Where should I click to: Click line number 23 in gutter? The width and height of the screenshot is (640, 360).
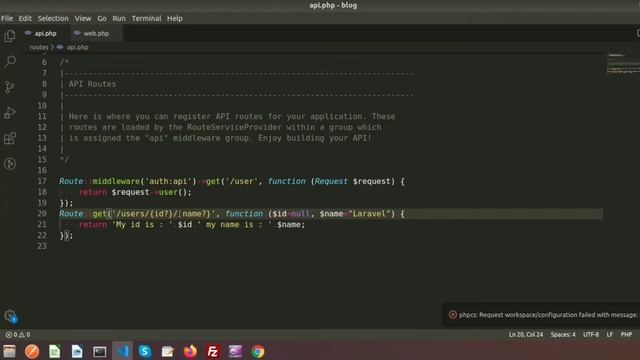(42, 246)
